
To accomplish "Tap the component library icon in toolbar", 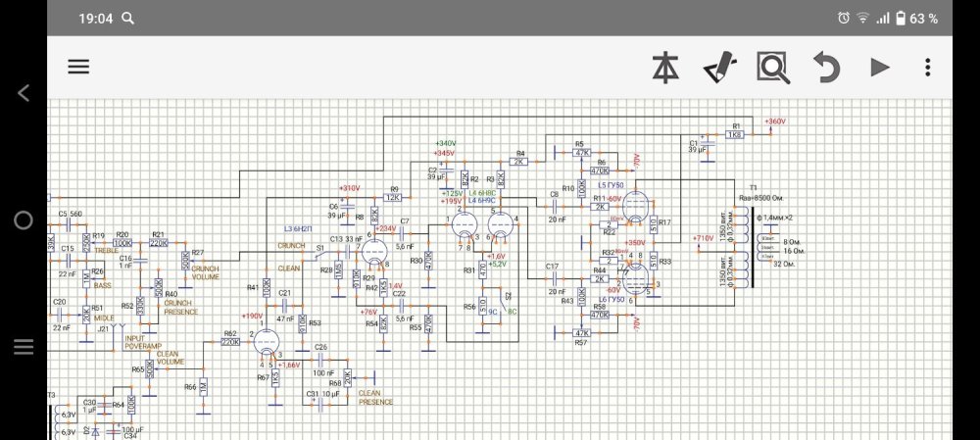I will pyautogui.click(x=665, y=68).
